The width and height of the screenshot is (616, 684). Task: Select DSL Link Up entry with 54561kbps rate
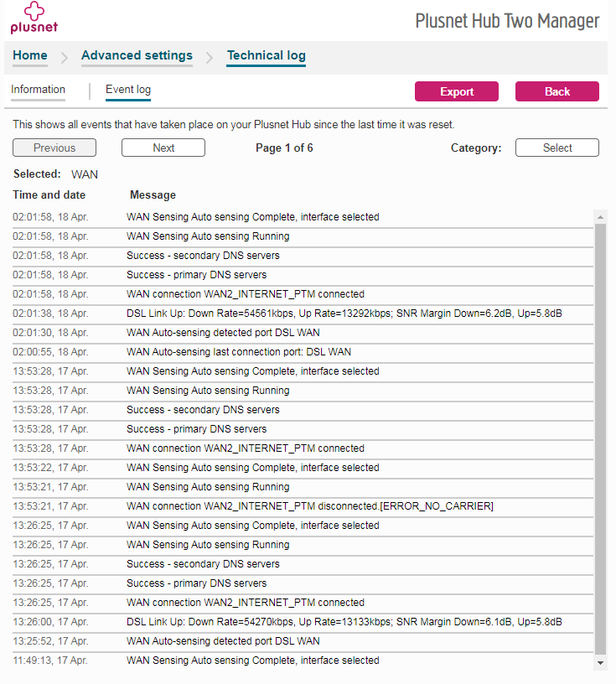344,313
